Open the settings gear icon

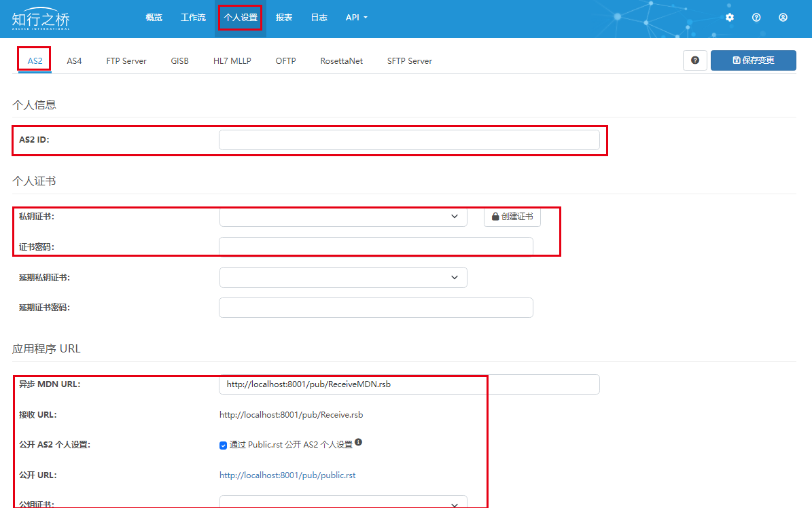tap(730, 18)
